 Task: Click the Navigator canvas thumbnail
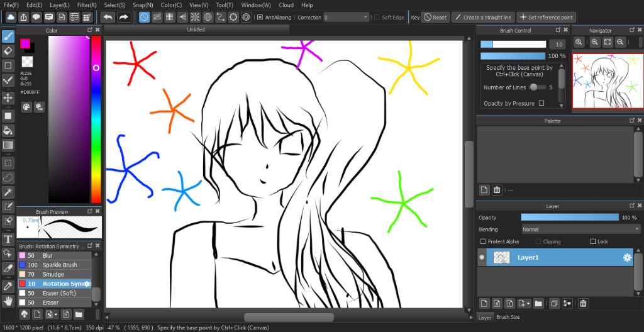[x=608, y=81]
